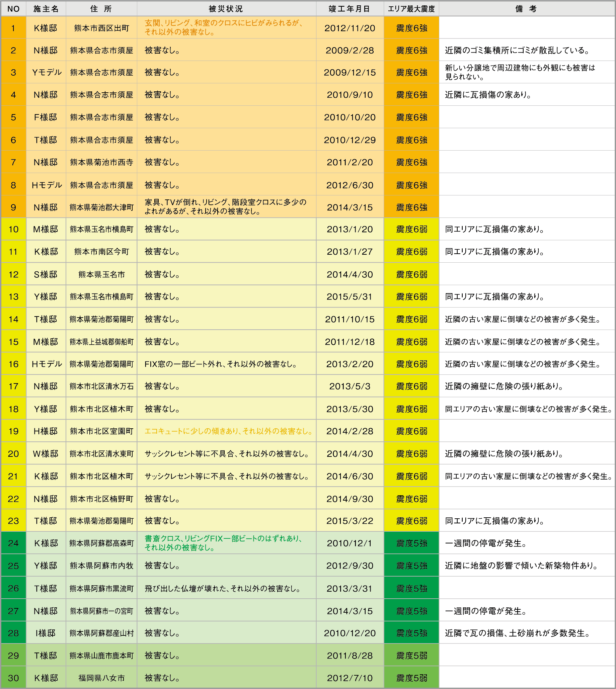Screen dimensions: 616x689
Task: Click row 1 震度6強 intensity cell
Action: click(411, 28)
